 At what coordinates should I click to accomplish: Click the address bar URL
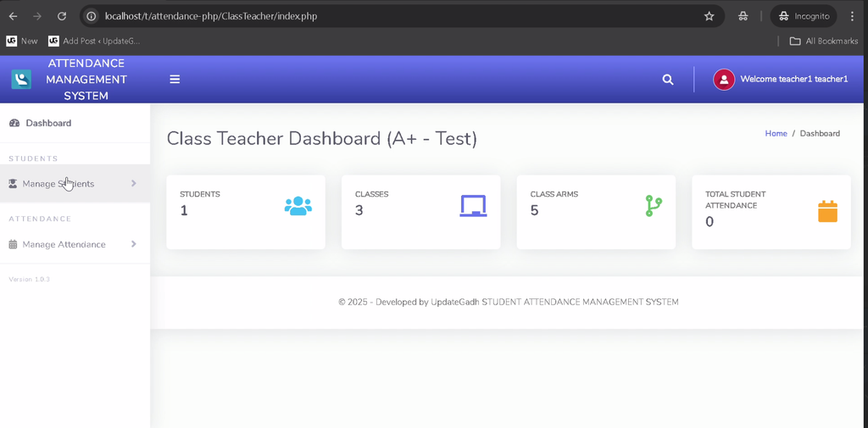coord(211,16)
